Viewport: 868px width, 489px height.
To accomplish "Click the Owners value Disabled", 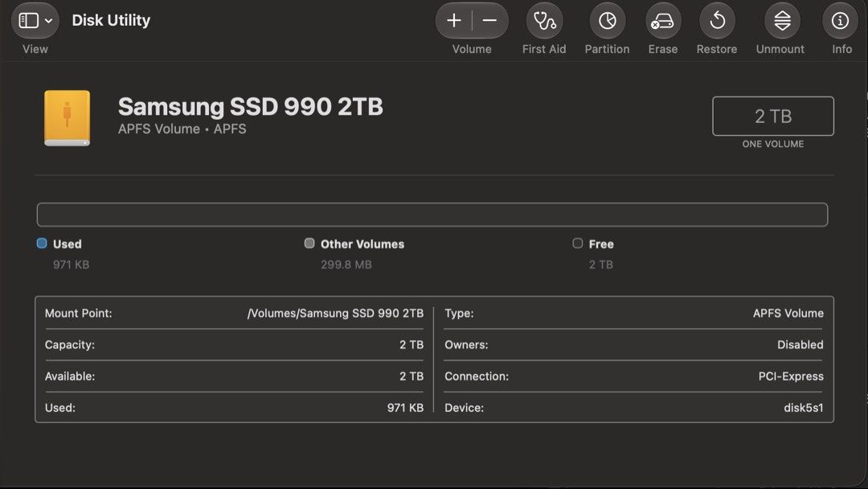I will click(x=800, y=345).
